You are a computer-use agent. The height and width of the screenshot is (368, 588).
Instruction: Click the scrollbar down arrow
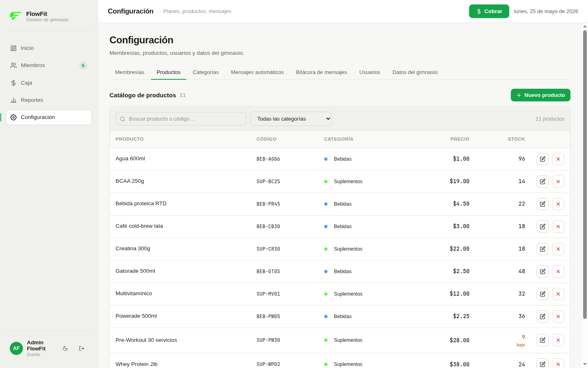[585, 364]
